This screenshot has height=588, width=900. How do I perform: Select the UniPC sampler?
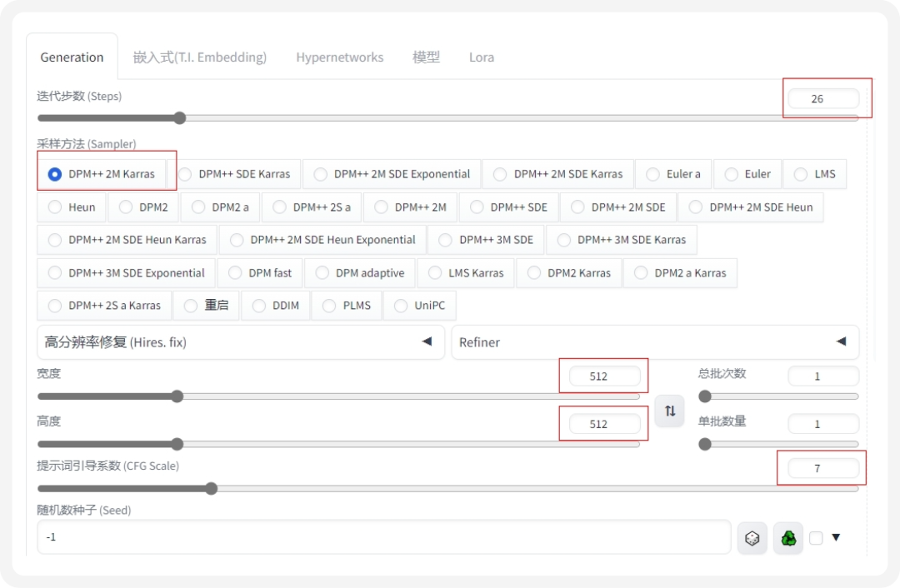(x=420, y=305)
